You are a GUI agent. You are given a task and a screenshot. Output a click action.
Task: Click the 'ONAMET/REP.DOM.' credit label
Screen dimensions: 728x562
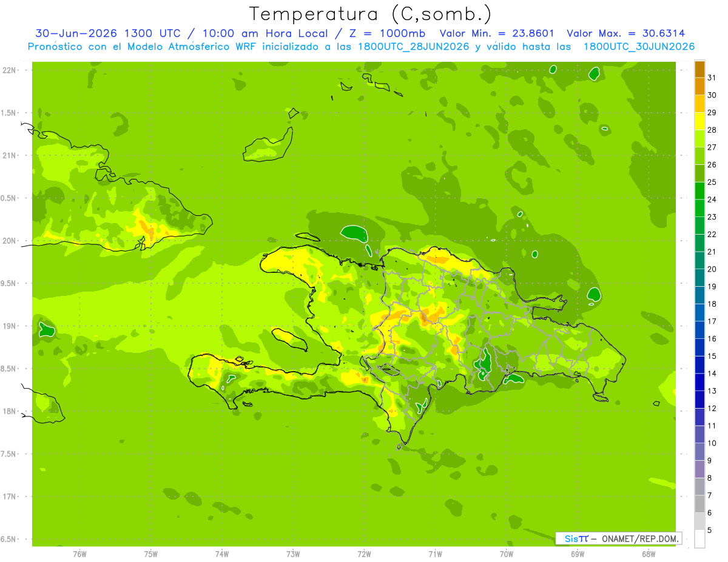coord(639,538)
